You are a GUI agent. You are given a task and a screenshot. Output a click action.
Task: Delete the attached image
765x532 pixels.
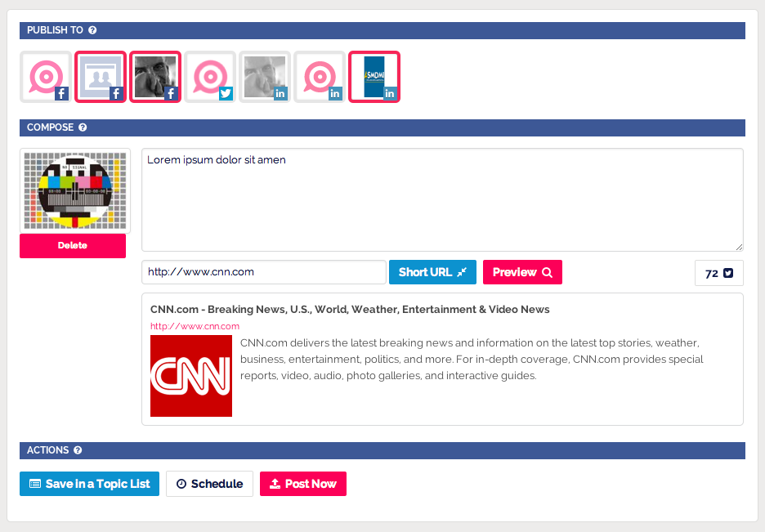73,245
